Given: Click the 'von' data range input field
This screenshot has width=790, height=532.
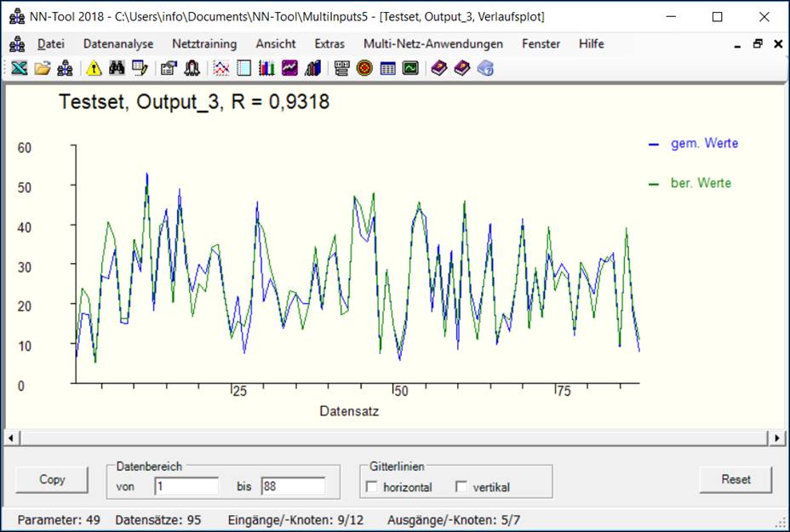Looking at the screenshot, I should point(186,487).
